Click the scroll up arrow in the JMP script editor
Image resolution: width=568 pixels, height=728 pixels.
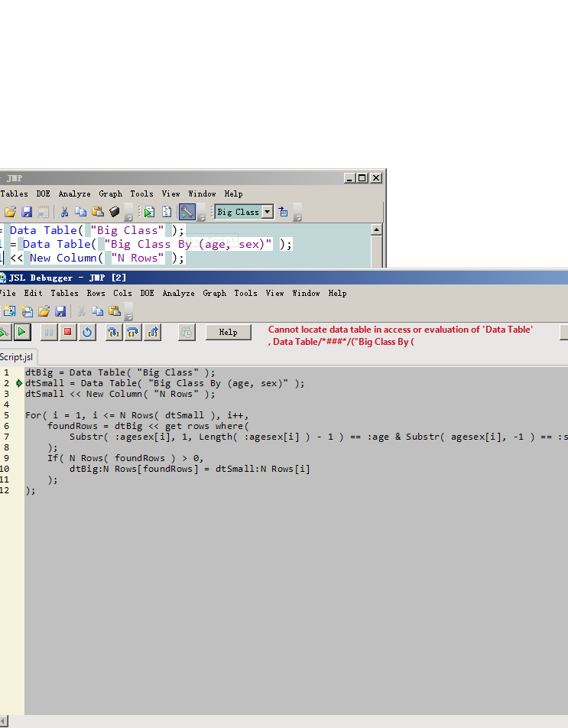(376, 229)
